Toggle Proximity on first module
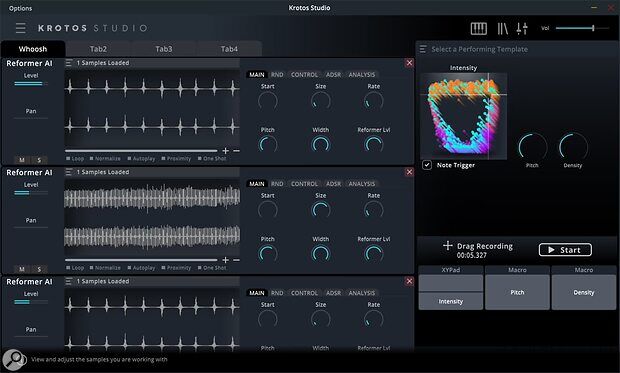 point(176,159)
